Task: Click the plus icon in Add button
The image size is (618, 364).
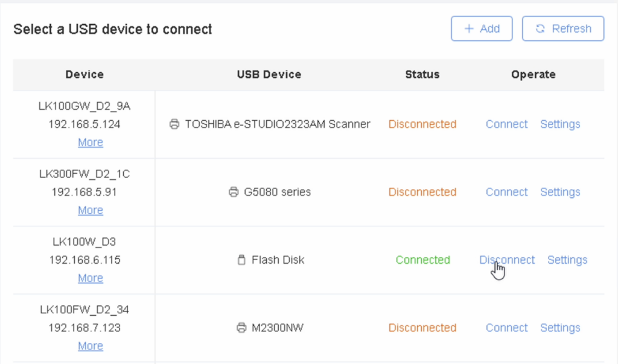Action: click(x=469, y=28)
